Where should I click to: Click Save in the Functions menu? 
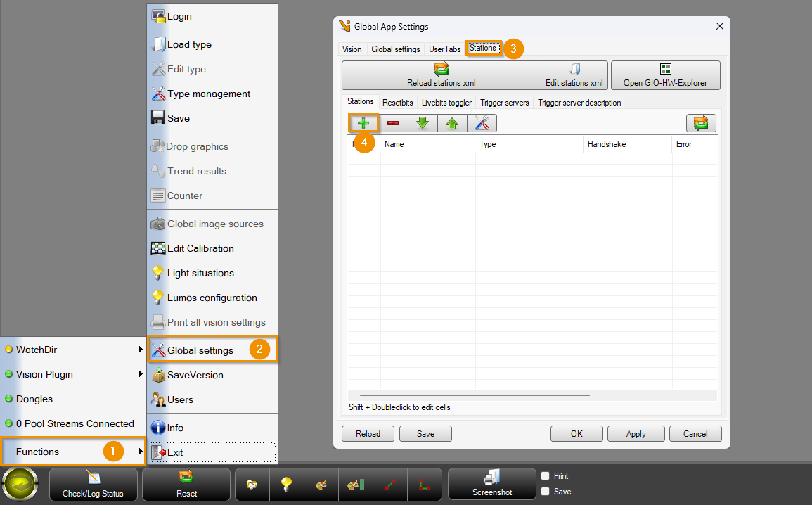pos(212,118)
